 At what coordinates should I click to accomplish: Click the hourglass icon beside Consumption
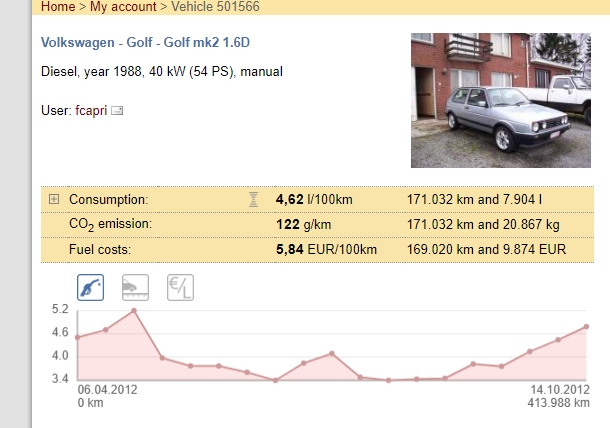pos(253,200)
